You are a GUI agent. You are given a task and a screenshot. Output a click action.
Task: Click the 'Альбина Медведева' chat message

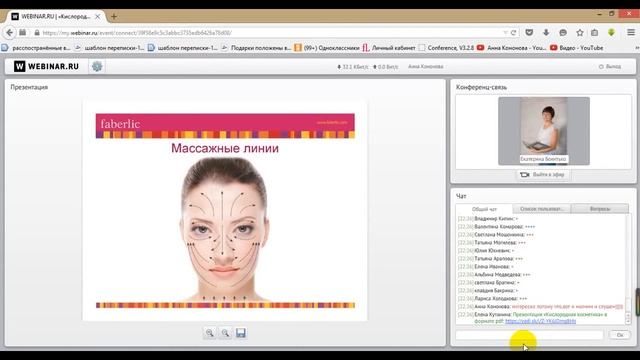tap(494, 275)
